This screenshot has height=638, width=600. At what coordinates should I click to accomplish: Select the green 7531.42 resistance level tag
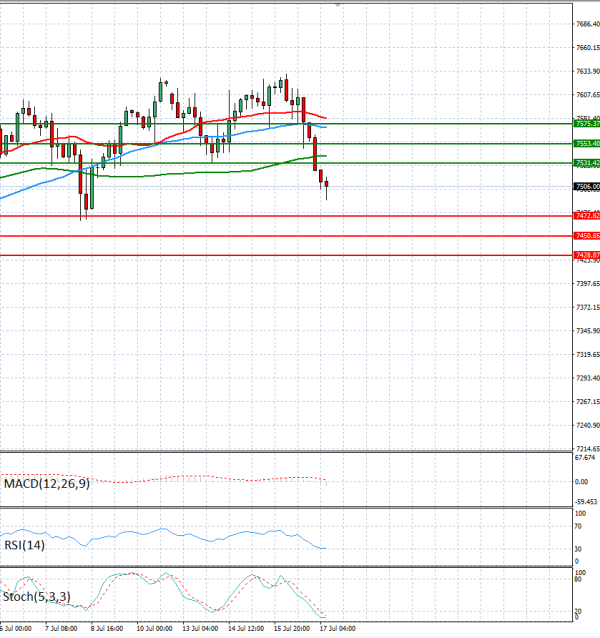pyautogui.click(x=587, y=163)
